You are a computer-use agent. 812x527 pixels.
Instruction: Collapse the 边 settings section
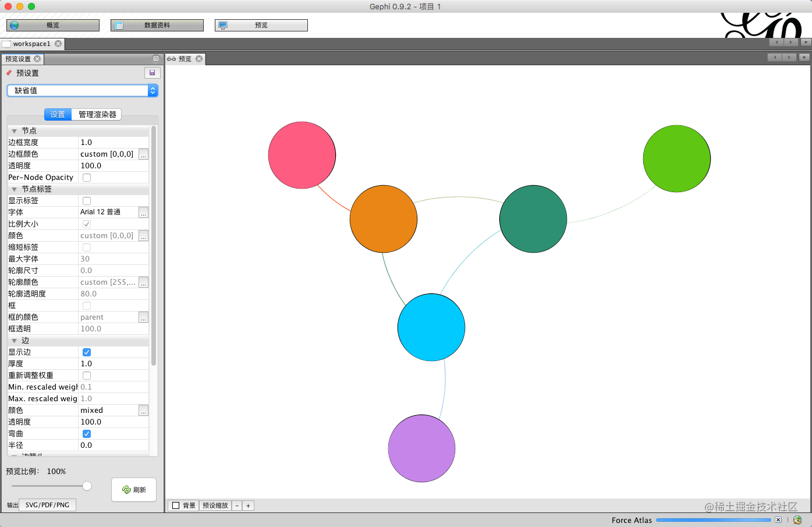pos(14,340)
